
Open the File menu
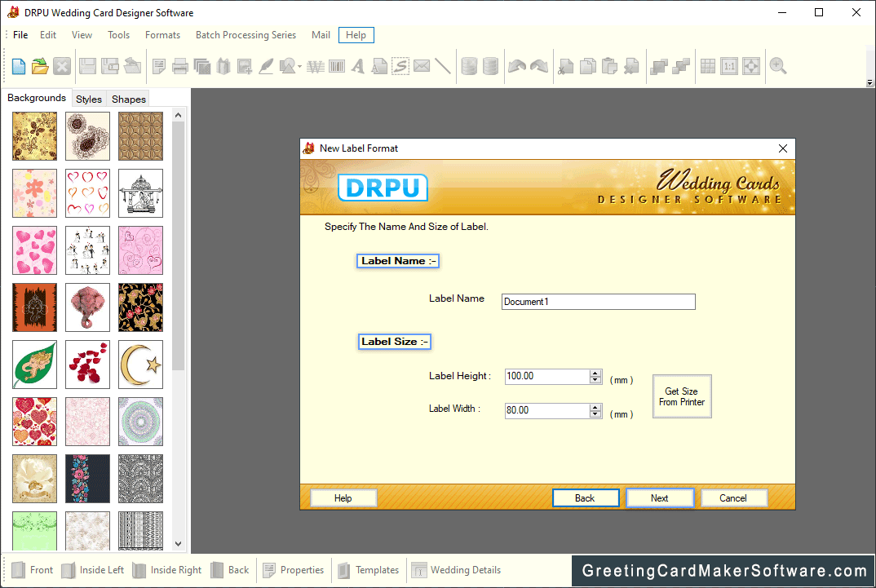coord(20,34)
